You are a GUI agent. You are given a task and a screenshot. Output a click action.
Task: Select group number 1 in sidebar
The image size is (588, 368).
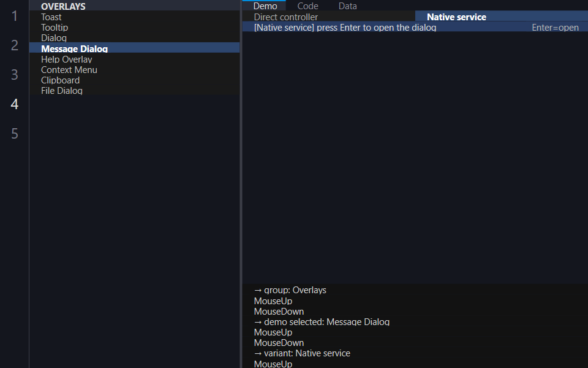14,16
